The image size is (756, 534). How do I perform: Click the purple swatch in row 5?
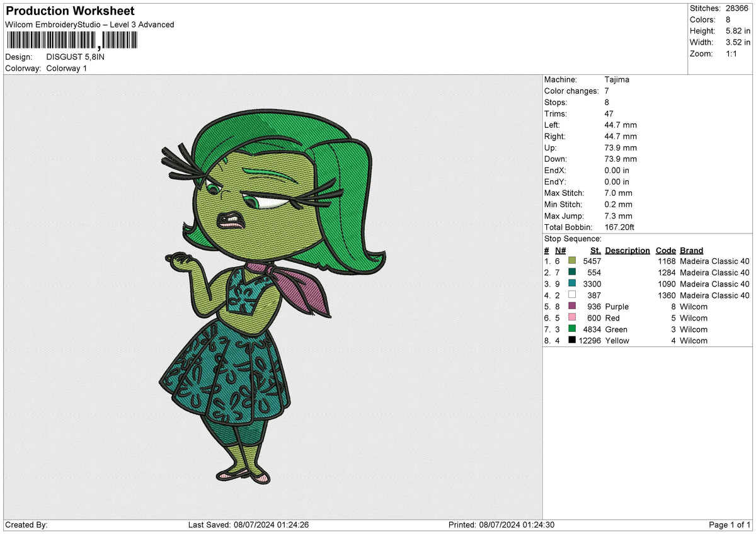[572, 307]
